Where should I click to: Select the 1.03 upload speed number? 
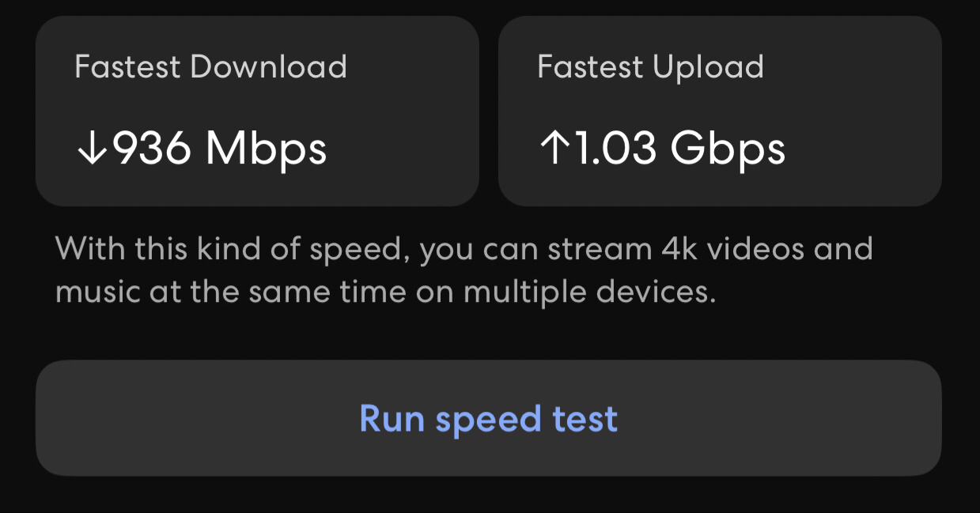615,148
